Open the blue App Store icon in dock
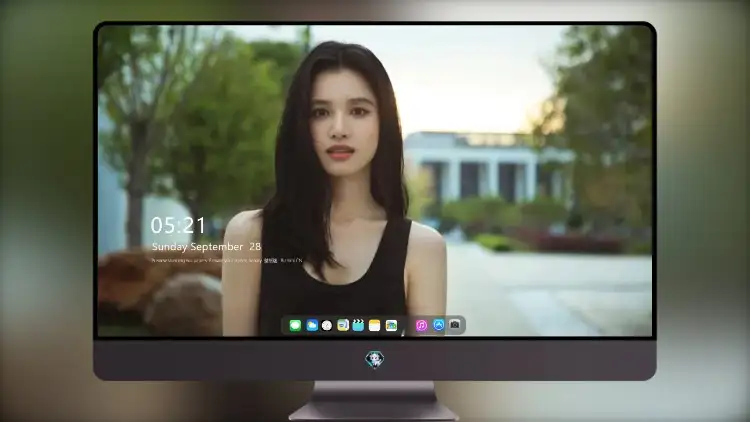750x422 pixels. click(439, 325)
